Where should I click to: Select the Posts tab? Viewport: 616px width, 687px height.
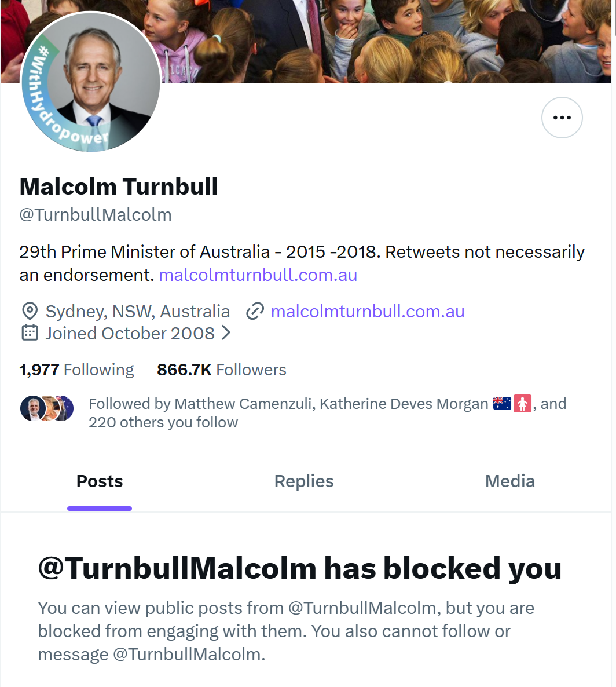click(100, 481)
